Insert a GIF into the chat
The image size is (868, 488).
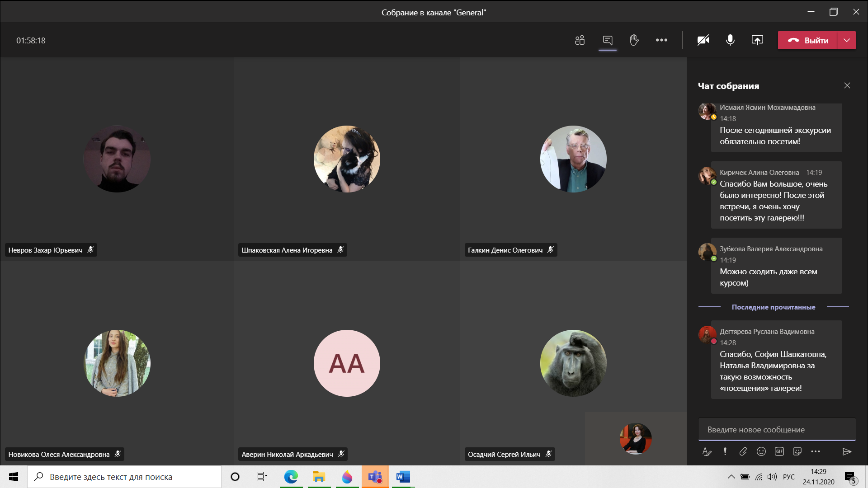point(779,451)
